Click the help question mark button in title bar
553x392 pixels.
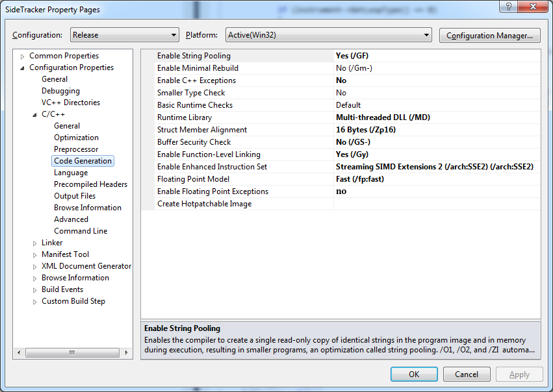coord(509,6)
